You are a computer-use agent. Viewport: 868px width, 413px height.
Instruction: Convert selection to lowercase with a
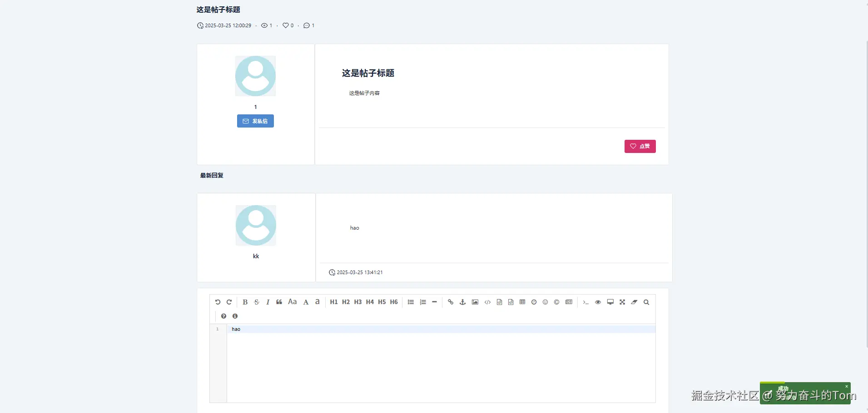pos(317,302)
